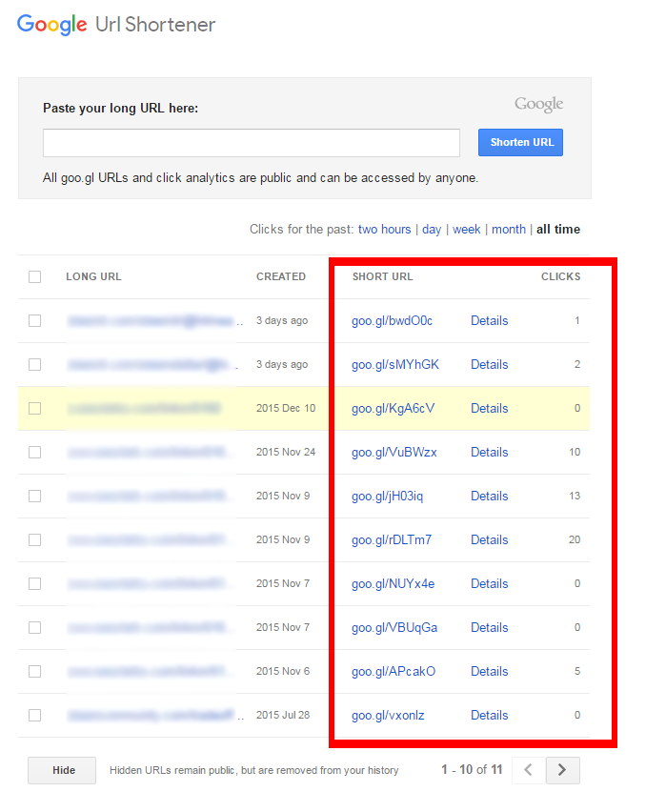This screenshot has width=666, height=812.
Task: Tick the checkbox for goo.gl/vxonlz row
Action: coord(35,716)
